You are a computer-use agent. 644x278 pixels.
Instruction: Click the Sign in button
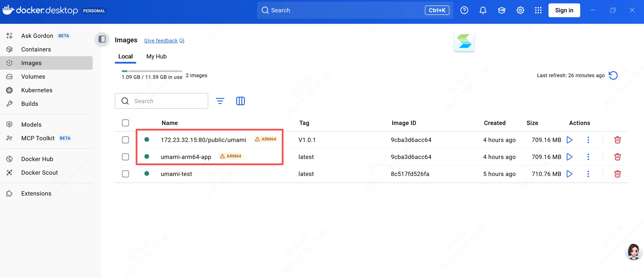[564, 10]
